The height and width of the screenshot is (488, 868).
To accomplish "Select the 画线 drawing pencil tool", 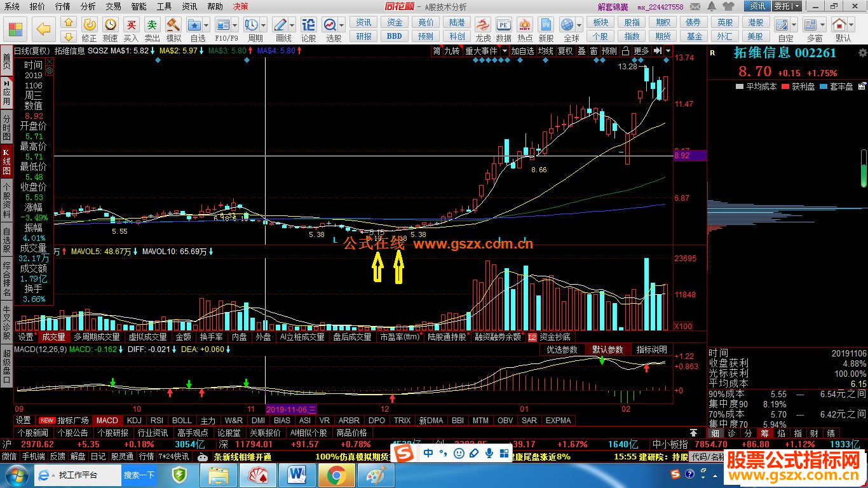I will click(280, 25).
